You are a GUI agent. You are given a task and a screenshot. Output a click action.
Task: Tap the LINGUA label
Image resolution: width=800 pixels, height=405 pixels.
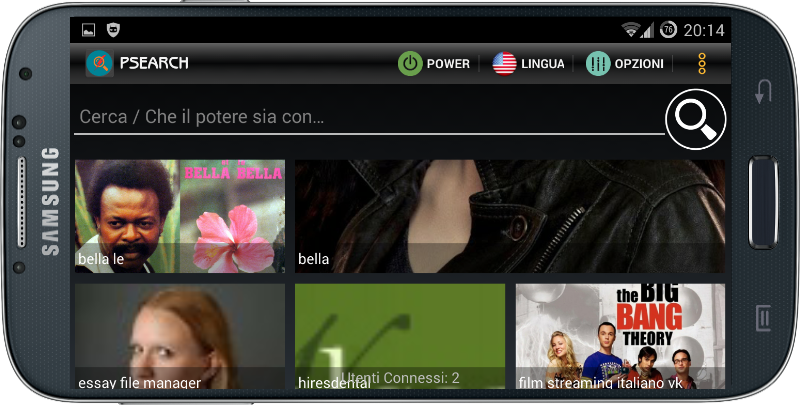coord(543,64)
